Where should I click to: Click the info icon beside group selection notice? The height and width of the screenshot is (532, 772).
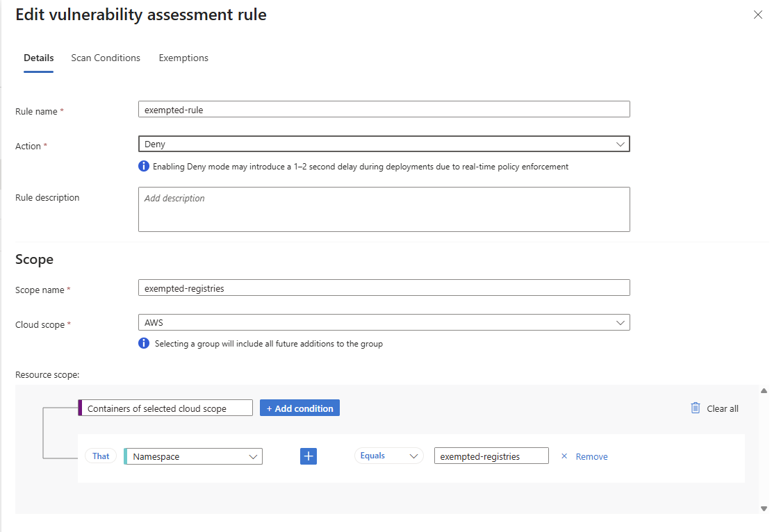point(144,343)
